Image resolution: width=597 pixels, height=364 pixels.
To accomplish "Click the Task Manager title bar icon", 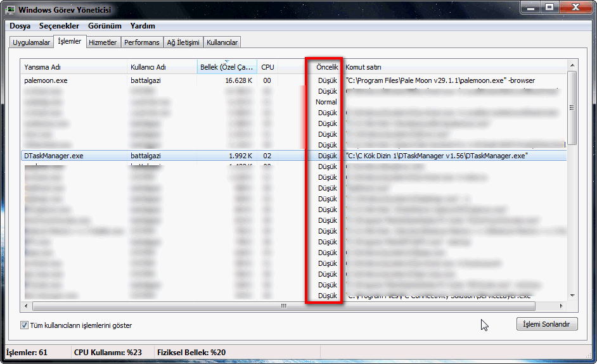I will 10,10.
